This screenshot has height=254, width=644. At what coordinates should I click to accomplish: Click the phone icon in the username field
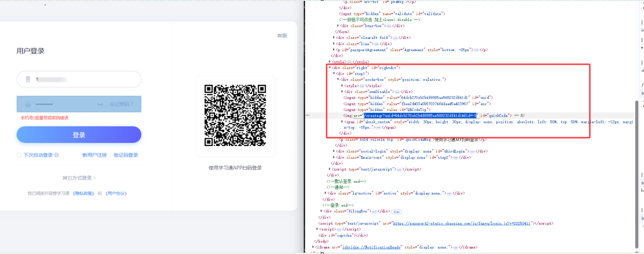[27, 79]
